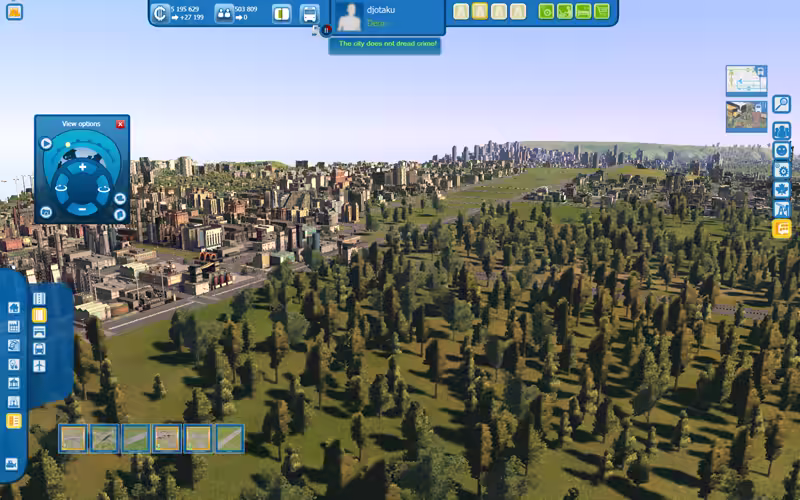The image size is (800, 500).
Task: Open the highlighted yellow transport icon in sidebar
Action: (x=14, y=421)
